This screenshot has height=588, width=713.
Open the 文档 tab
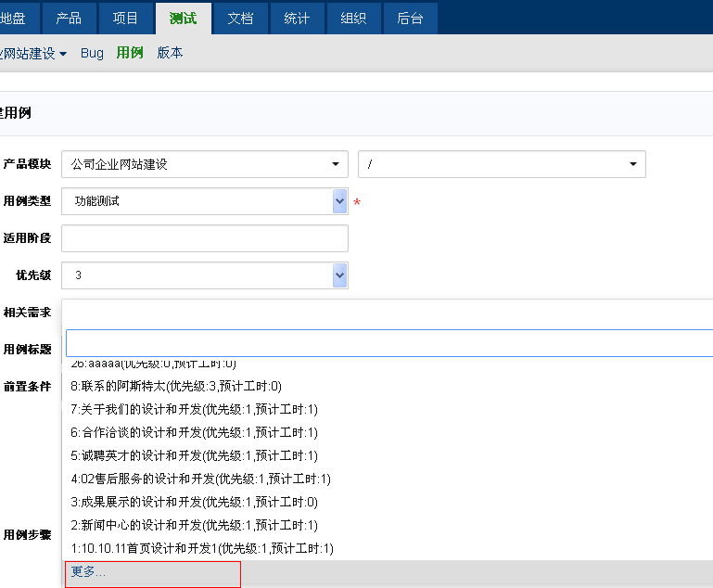coord(240,18)
